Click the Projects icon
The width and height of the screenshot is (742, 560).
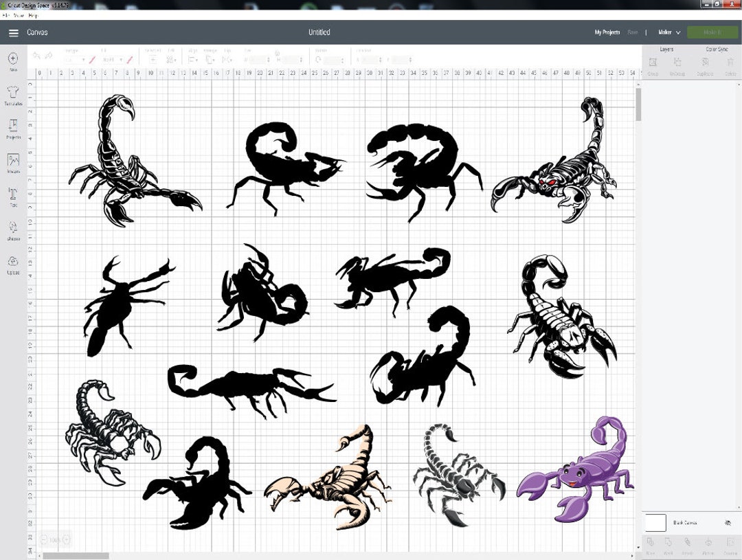click(x=13, y=128)
